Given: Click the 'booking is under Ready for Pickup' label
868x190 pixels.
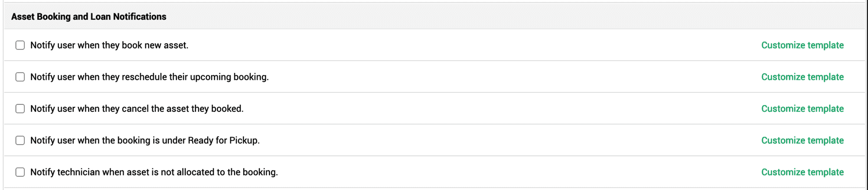Looking at the screenshot, I should tap(145, 140).
